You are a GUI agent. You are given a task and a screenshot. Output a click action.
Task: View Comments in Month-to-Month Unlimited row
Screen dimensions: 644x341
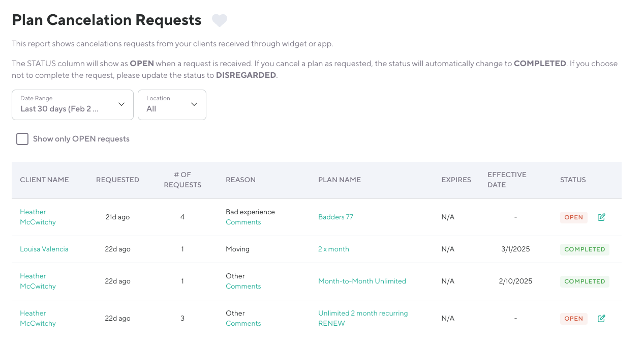tap(243, 287)
